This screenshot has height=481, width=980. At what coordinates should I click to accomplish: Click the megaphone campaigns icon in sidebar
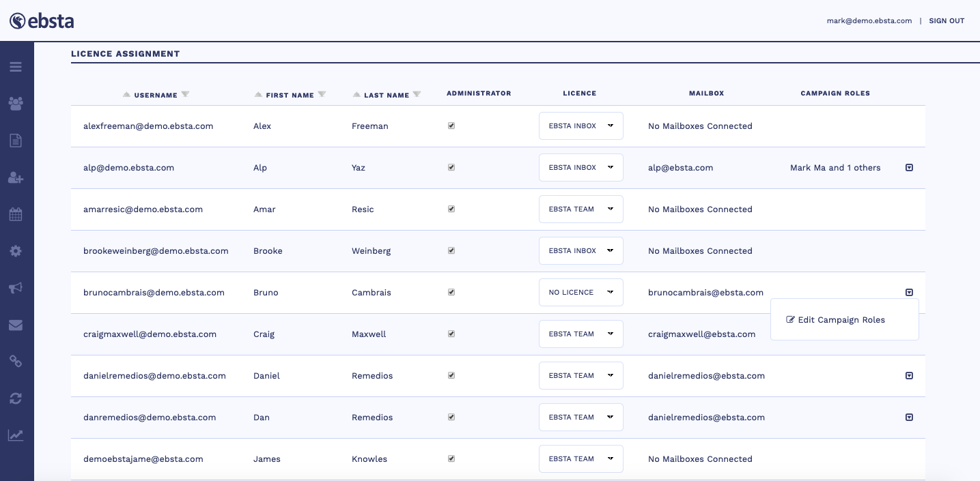pos(16,288)
